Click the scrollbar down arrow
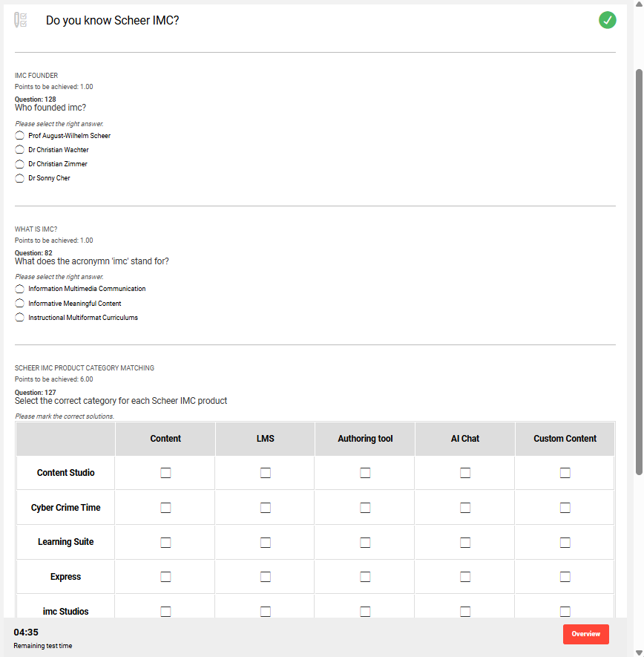The width and height of the screenshot is (644, 657). (639, 653)
